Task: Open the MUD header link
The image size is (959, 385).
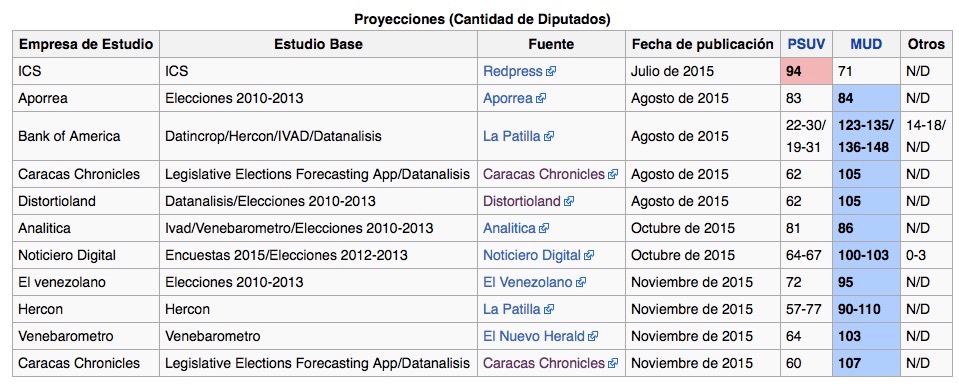Action: coord(866,44)
